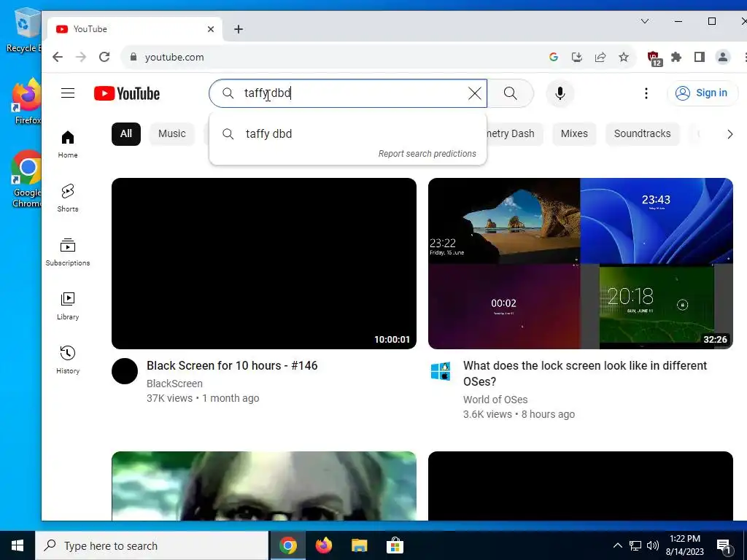Image resolution: width=747 pixels, height=560 pixels.
Task: Open Black Screen 10 hours video thumbnail
Action: click(x=264, y=263)
